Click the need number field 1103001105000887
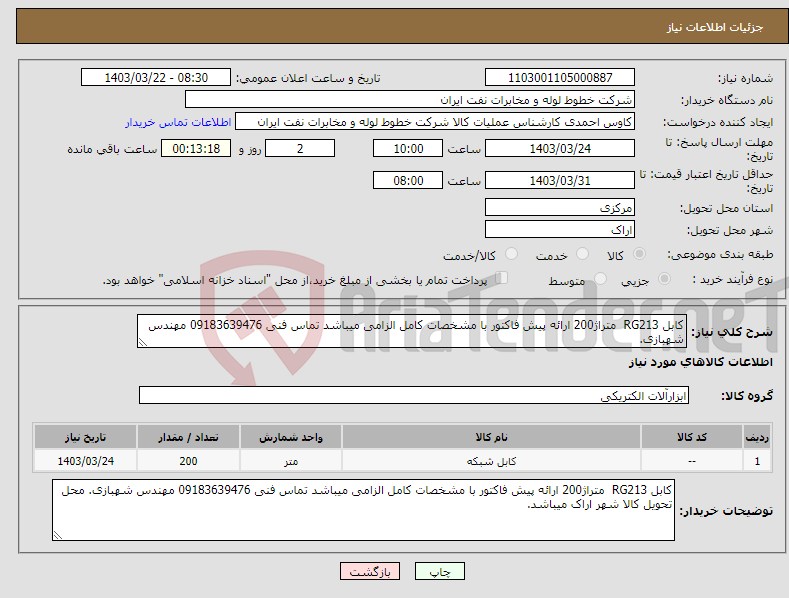The width and height of the screenshot is (789, 598). pos(560,78)
